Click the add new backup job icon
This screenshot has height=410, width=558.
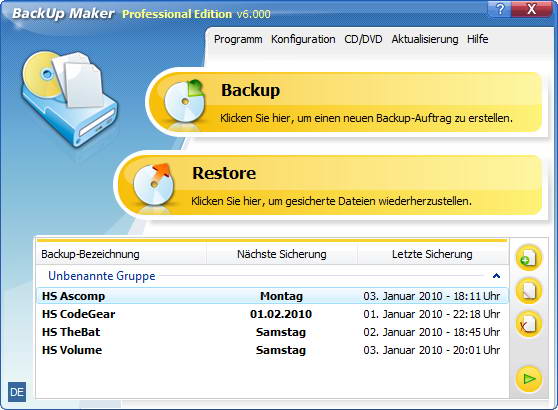(528, 258)
